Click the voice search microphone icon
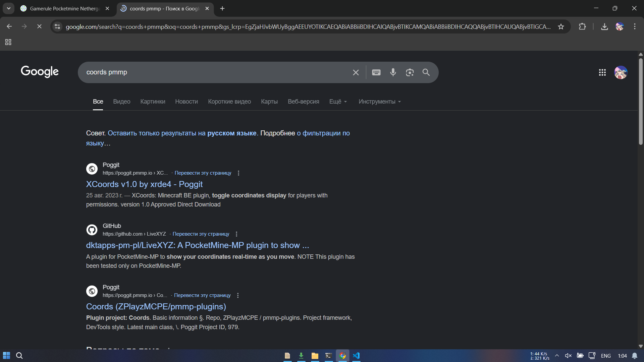 (393, 72)
